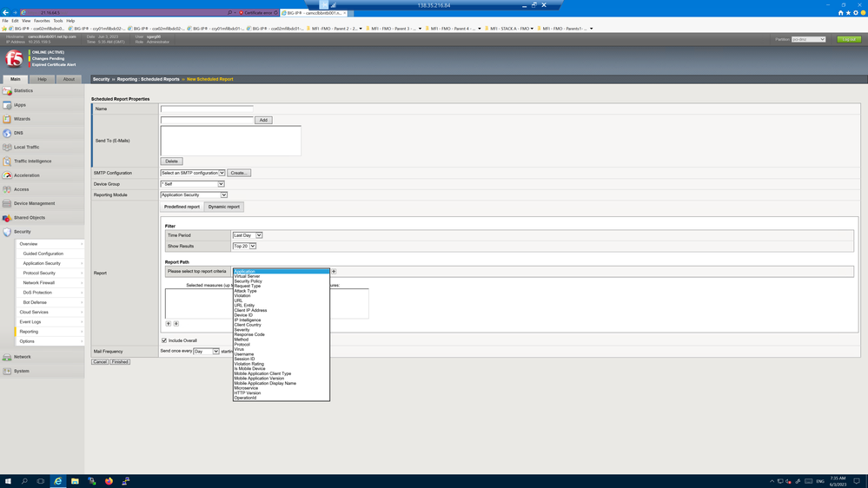The height and width of the screenshot is (488, 868).
Task: Click plus icon beside report criteria dropdown
Action: tap(334, 272)
